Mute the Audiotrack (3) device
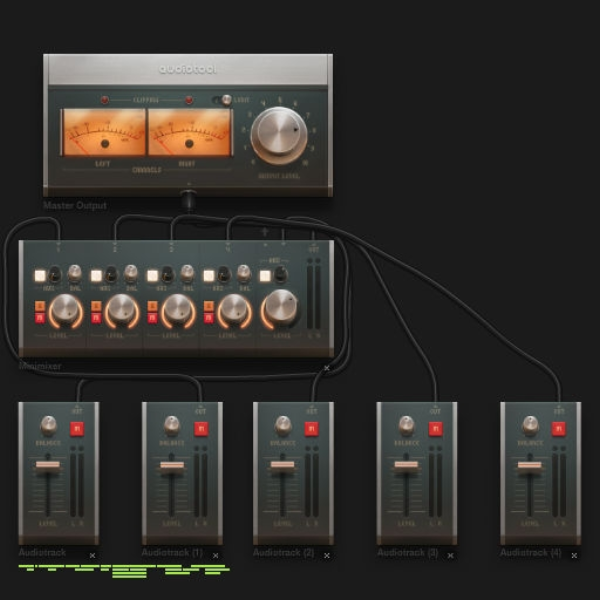Screen dimensions: 600x600 [x=435, y=429]
